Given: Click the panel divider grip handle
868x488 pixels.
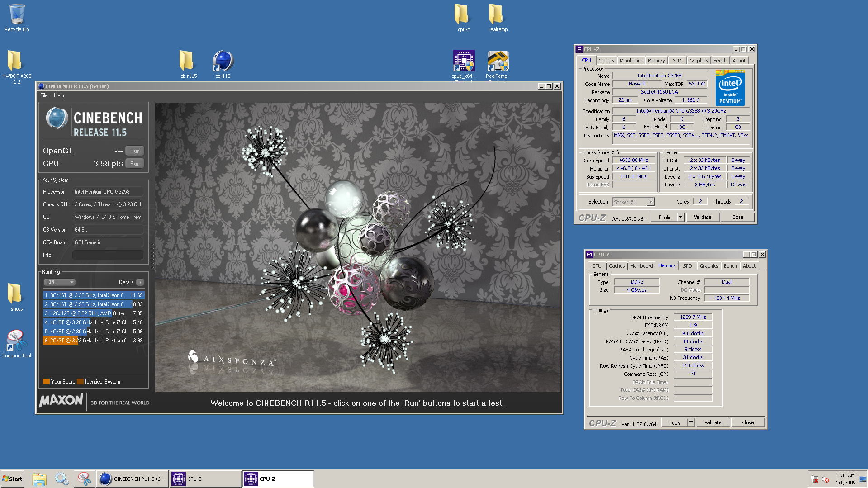Looking at the screenshot, I should pos(152,256).
